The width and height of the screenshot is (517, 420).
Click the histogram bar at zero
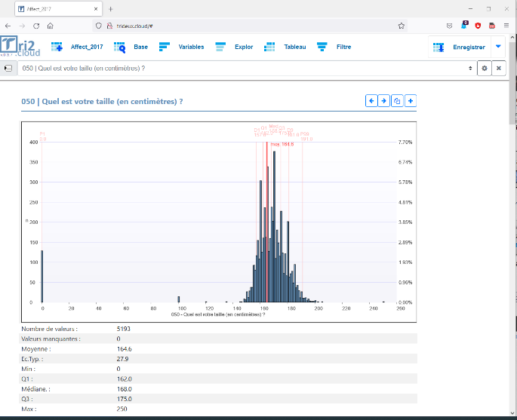42,277
